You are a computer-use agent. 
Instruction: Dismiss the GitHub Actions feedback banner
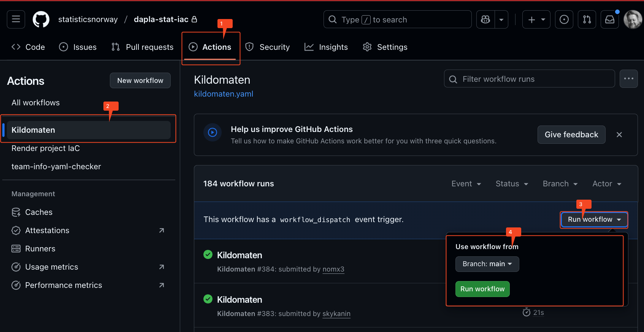coord(619,135)
